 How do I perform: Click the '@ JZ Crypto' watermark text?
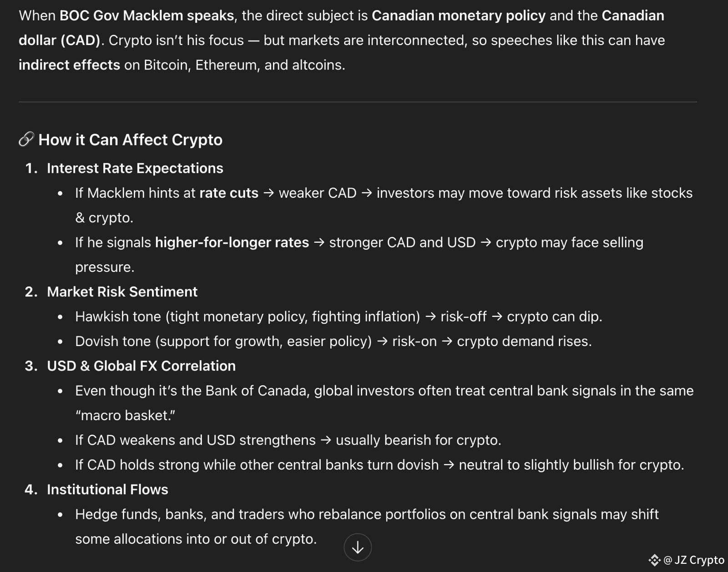pyautogui.click(x=694, y=560)
